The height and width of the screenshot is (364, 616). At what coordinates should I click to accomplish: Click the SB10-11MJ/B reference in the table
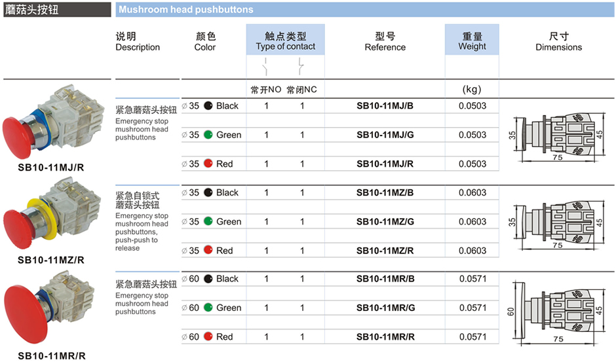(385, 106)
